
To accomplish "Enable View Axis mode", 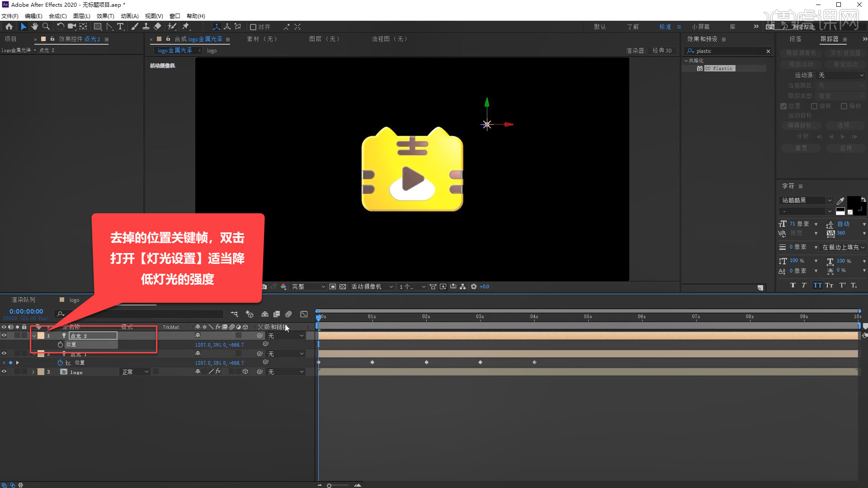I will point(238,27).
